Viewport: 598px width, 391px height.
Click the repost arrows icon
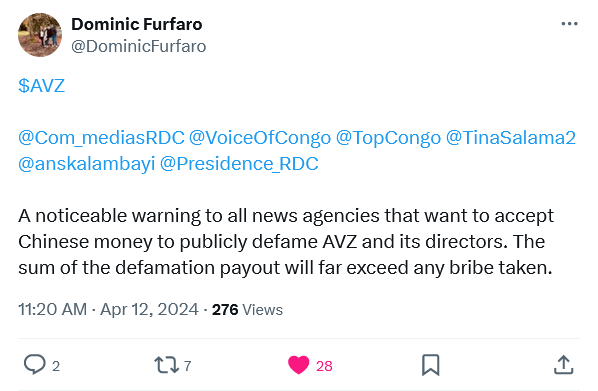coord(166,365)
